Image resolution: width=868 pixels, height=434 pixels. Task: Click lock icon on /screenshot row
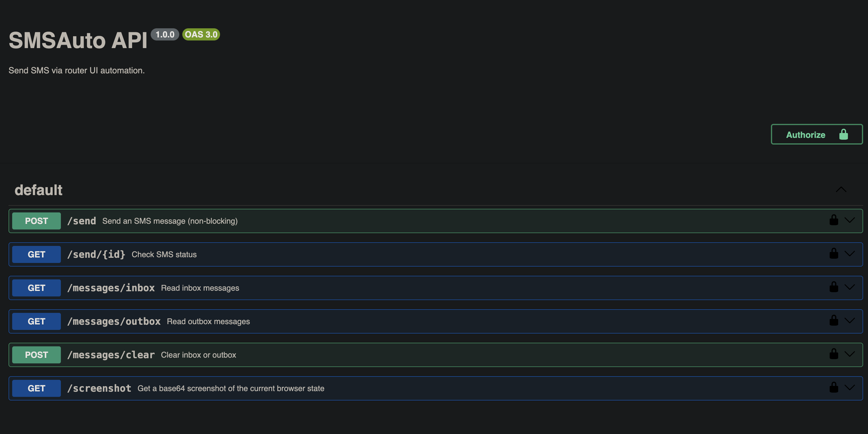tap(834, 387)
